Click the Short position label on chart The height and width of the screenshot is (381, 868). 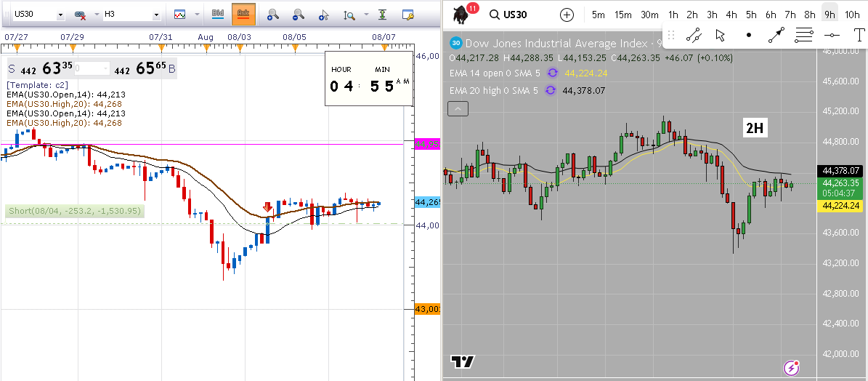coord(73,211)
